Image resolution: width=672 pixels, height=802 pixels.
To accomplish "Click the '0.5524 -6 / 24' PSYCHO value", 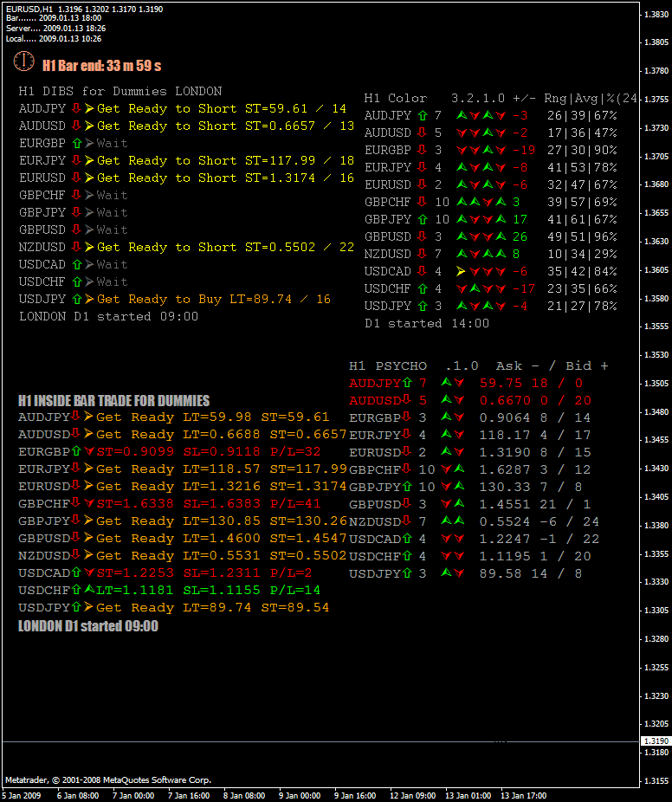I will click(539, 521).
